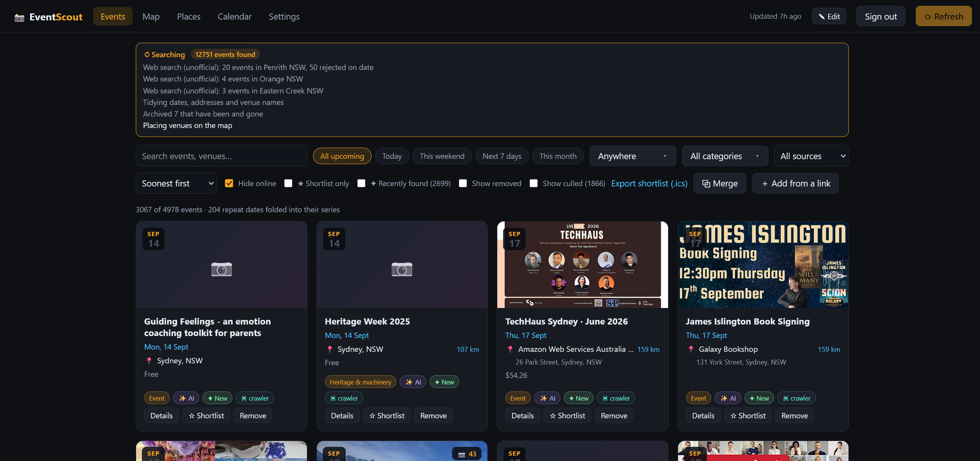Click Add from a link button
980x461 pixels.
(x=795, y=183)
